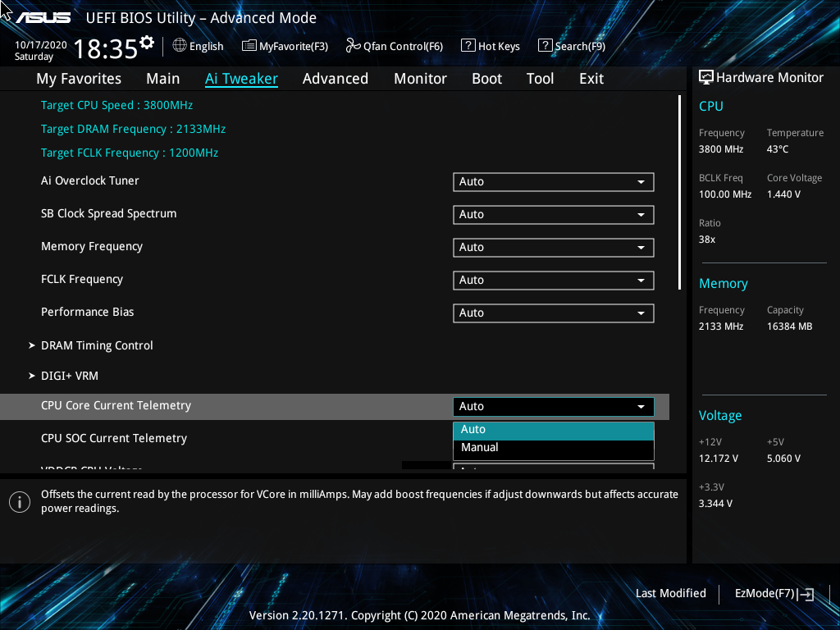This screenshot has height=630, width=840.
Task: Click the 10/17/2020 Saturday date
Action: [x=41, y=51]
